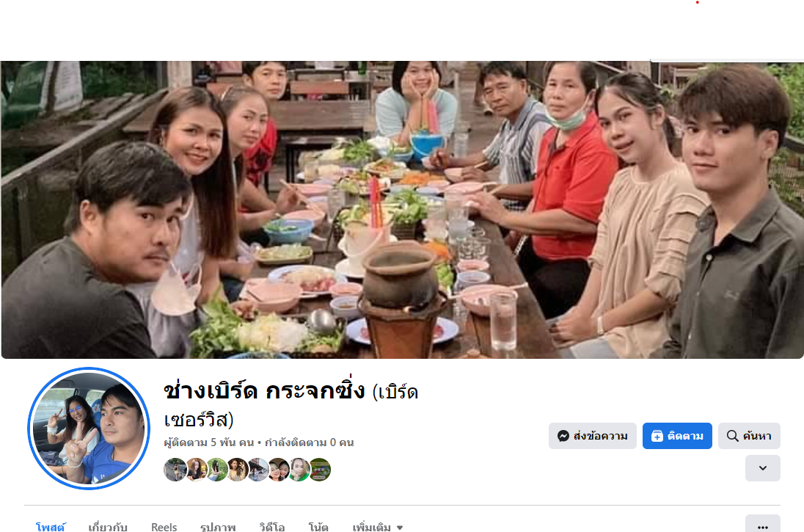Open the วิดีโอ videos tab

pyautogui.click(x=271, y=527)
